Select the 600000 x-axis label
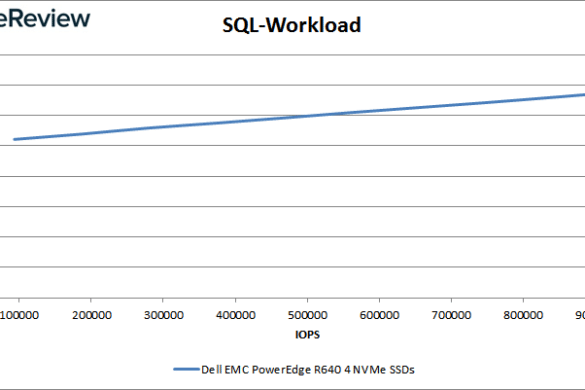The height and width of the screenshot is (390, 585). pos(379,315)
